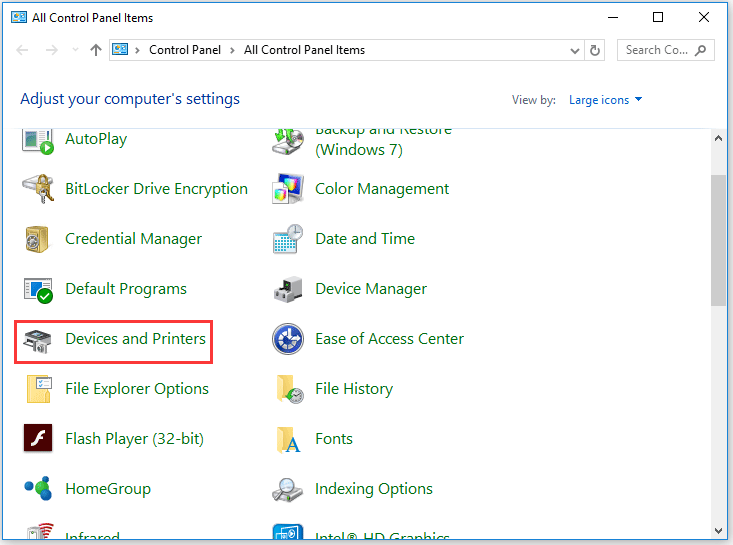Open the Fonts folder icon
733x545 pixels.
(288, 440)
